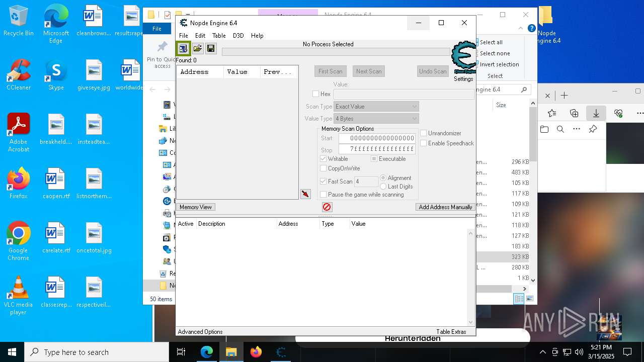Open the Help menu
The width and height of the screenshot is (644, 362).
tap(257, 36)
